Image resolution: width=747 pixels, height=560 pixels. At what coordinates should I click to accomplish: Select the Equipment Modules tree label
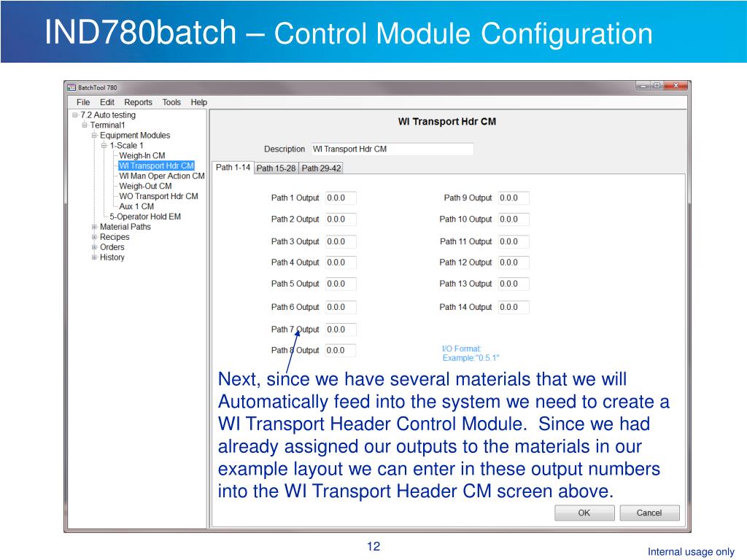point(135,135)
